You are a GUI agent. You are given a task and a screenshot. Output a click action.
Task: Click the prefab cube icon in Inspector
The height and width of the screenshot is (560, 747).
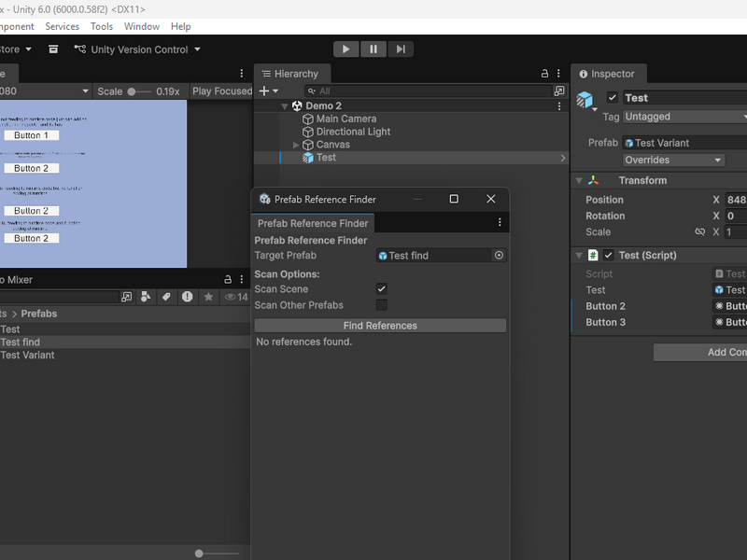[x=585, y=100]
